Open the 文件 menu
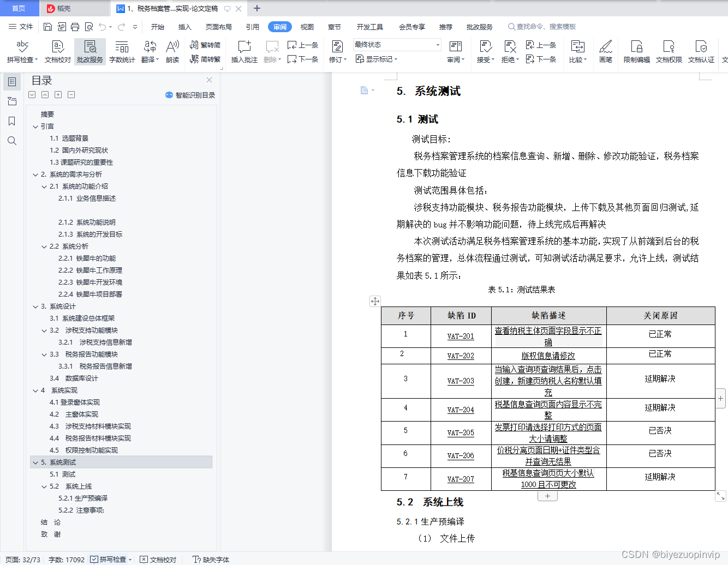The width and height of the screenshot is (728, 565). click(x=21, y=27)
